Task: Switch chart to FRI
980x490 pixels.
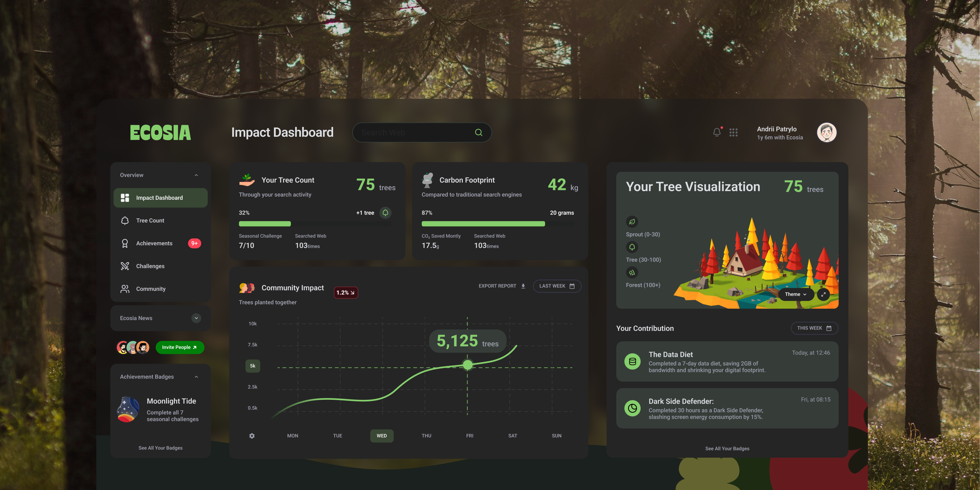Action: coord(469,436)
